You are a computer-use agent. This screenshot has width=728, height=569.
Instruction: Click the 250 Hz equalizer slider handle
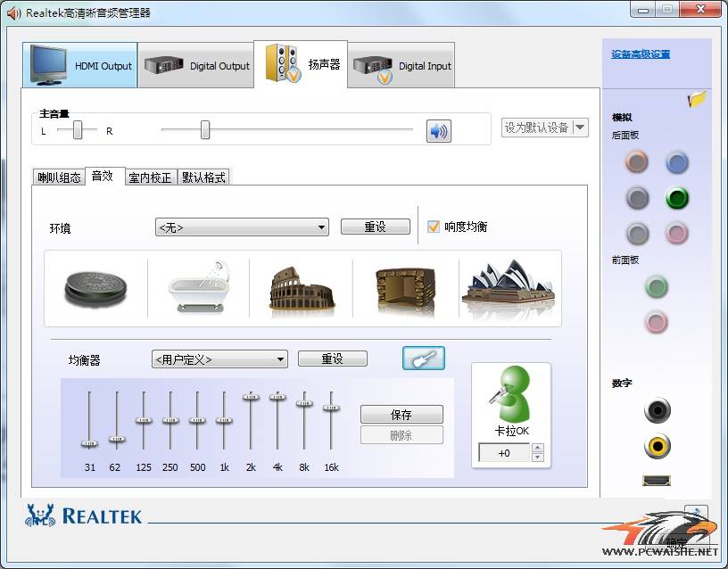(x=170, y=420)
